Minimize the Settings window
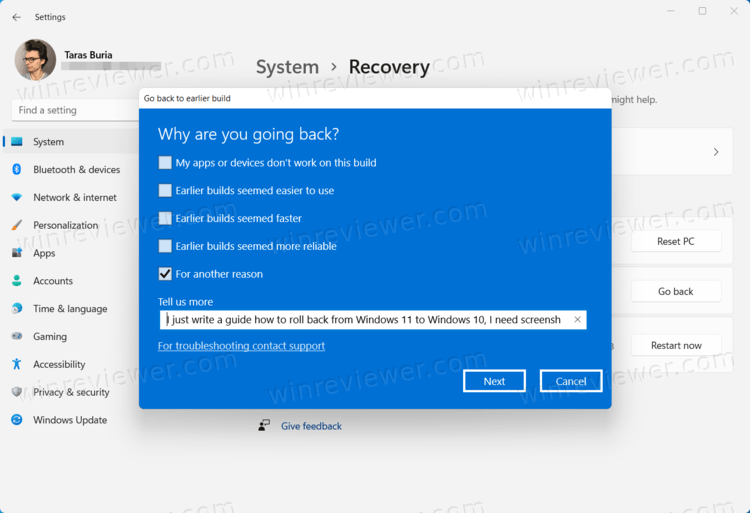 point(671,11)
